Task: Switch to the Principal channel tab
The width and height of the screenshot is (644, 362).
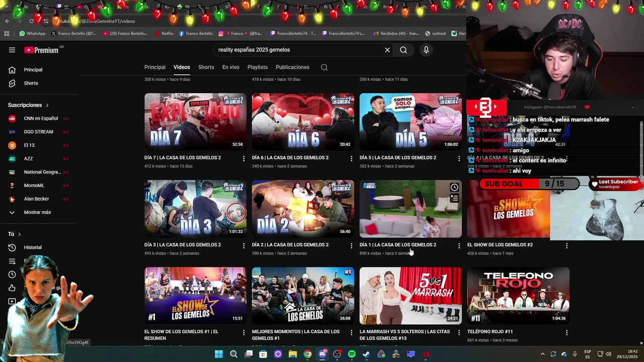Action: (x=155, y=67)
